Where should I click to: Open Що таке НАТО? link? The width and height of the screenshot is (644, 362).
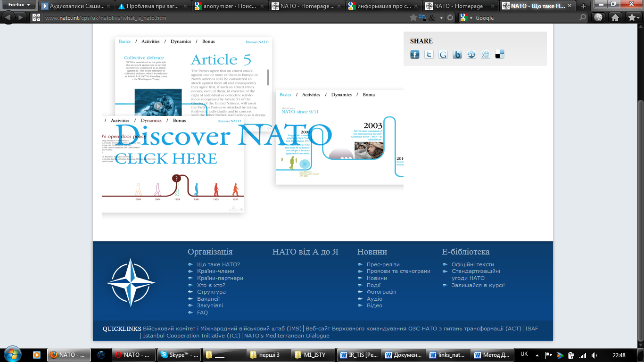tap(218, 264)
